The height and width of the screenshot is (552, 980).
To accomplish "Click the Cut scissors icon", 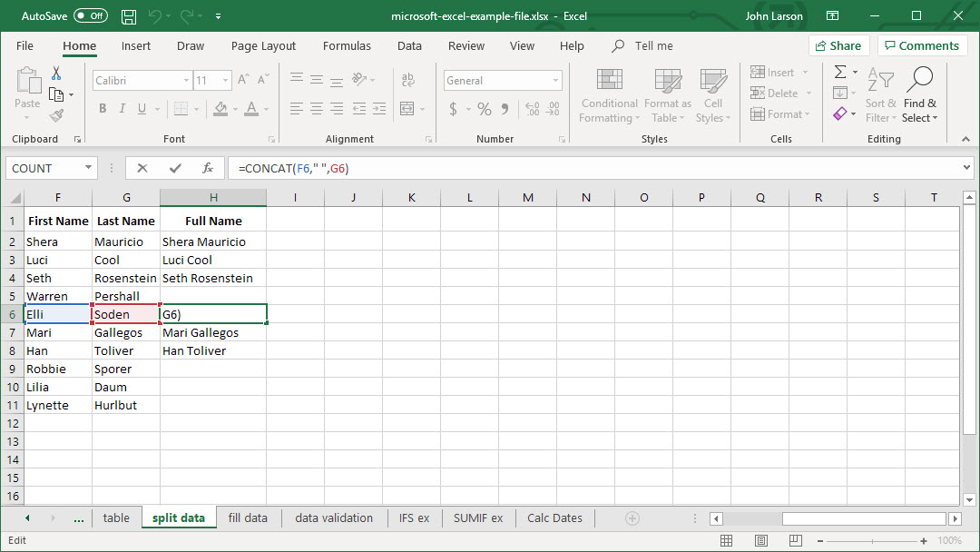I will (x=56, y=74).
